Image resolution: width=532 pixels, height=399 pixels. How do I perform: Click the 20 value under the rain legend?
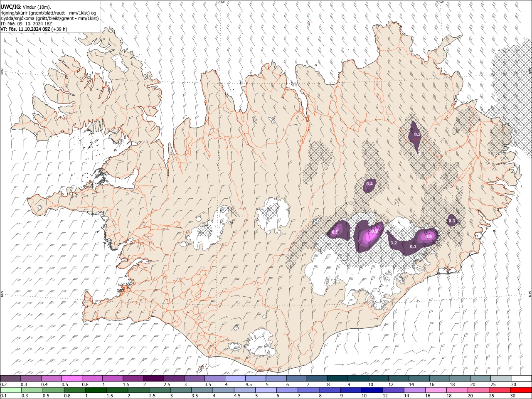[471, 396]
